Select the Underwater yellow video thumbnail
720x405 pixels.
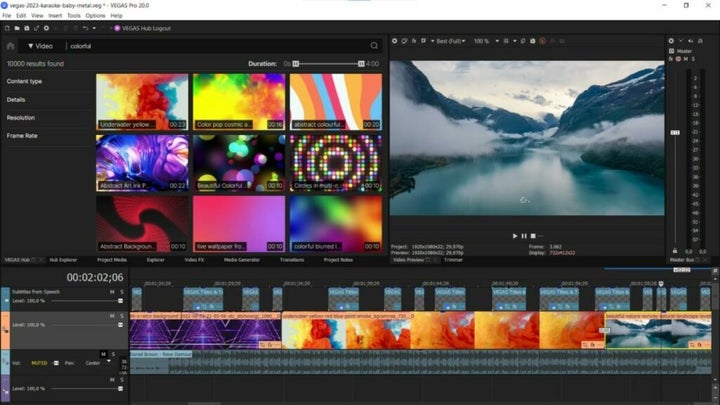[x=142, y=101]
